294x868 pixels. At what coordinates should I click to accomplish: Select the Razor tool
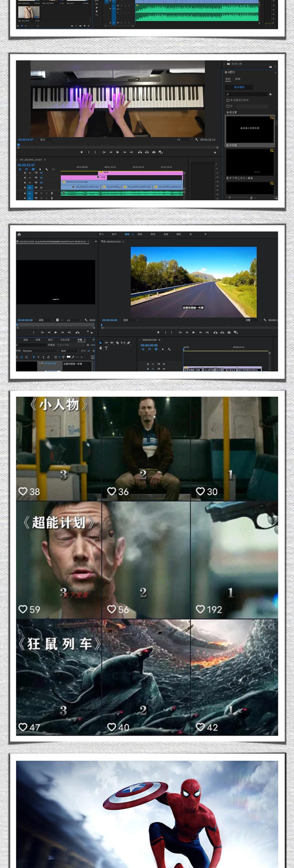117,343
